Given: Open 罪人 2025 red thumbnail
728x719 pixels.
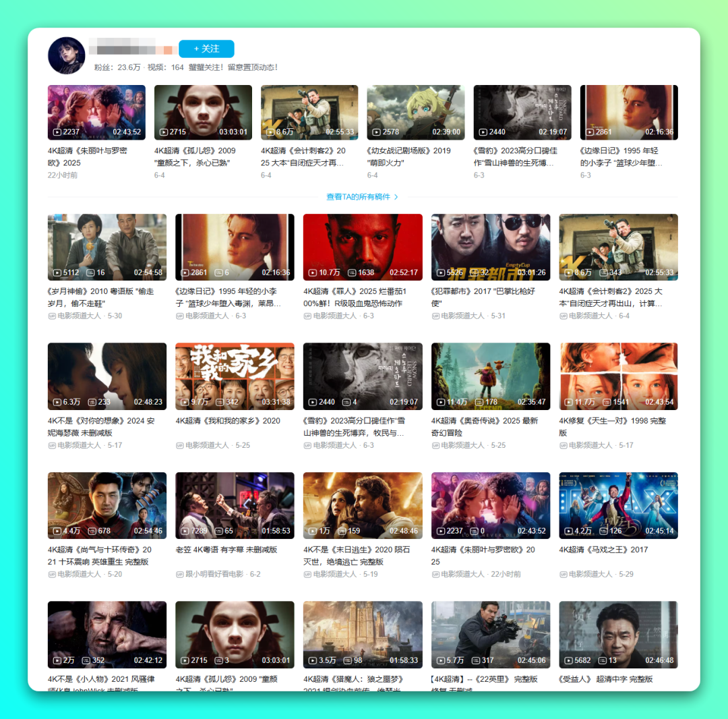Looking at the screenshot, I should click(x=363, y=247).
